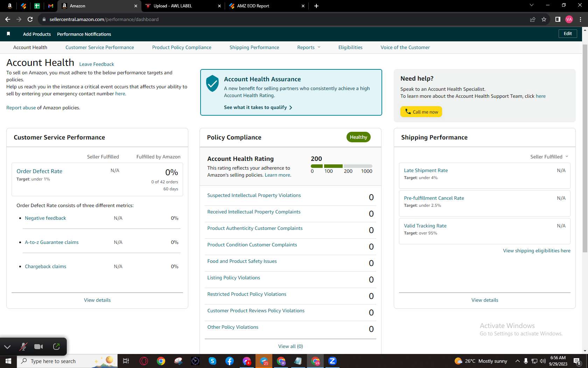Open Customer Service Performance menu tab
This screenshot has height=368, width=588.
pos(100,47)
